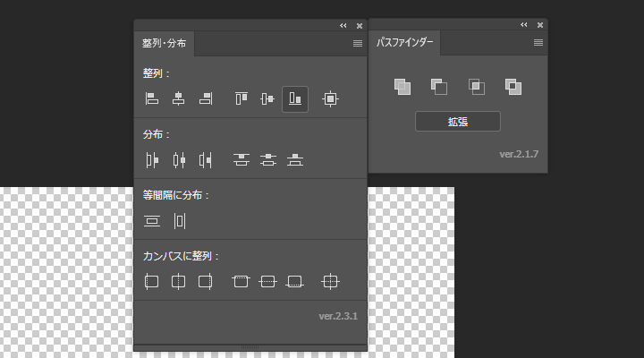Click the align top edges icon
The image size is (644, 358).
tap(241, 98)
